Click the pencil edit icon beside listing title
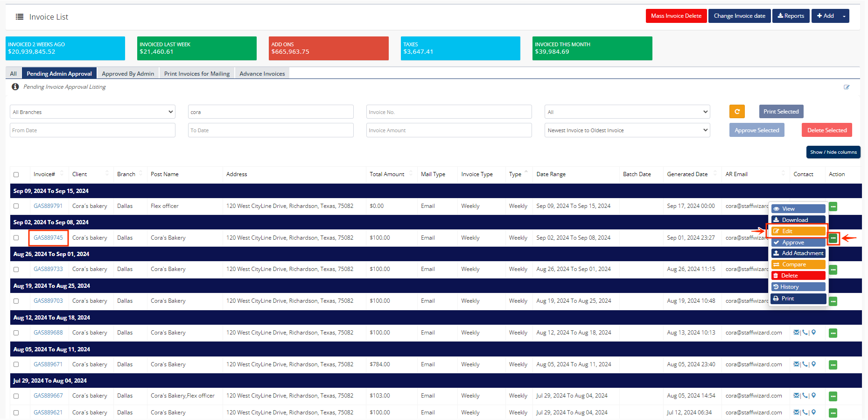Screen dimensions: 868x420 pos(847,87)
